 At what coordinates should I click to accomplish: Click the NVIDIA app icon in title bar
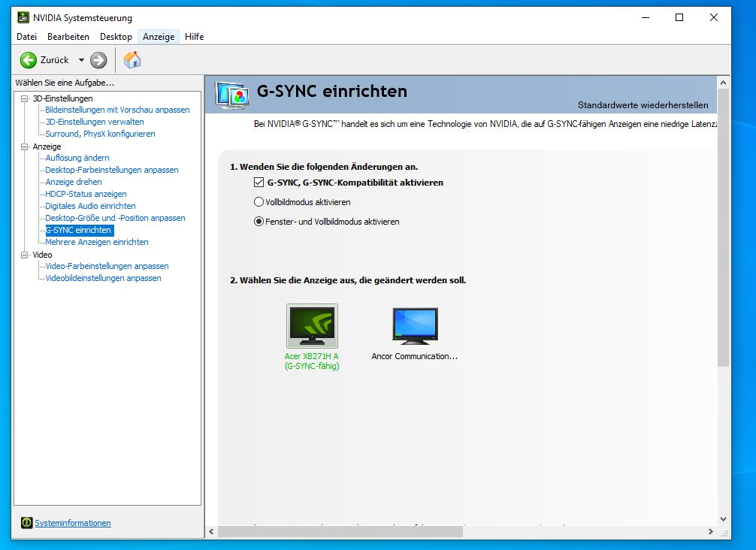[23, 18]
